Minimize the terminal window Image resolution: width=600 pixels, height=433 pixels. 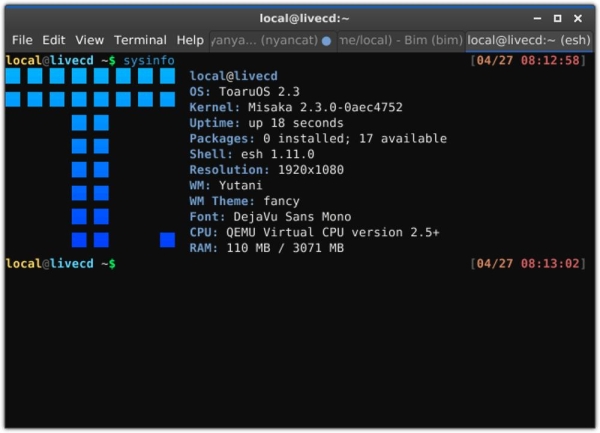tap(537, 18)
